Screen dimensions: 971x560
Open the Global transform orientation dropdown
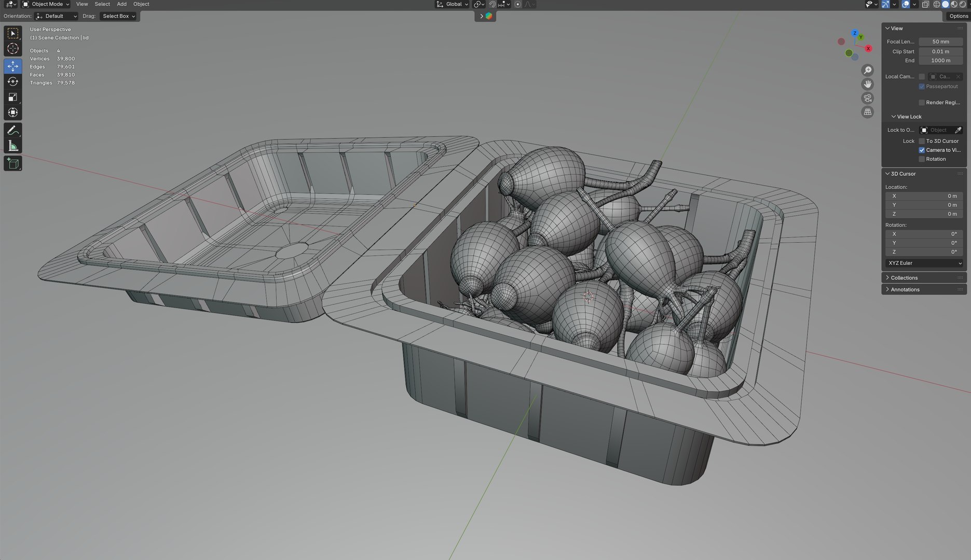point(452,4)
